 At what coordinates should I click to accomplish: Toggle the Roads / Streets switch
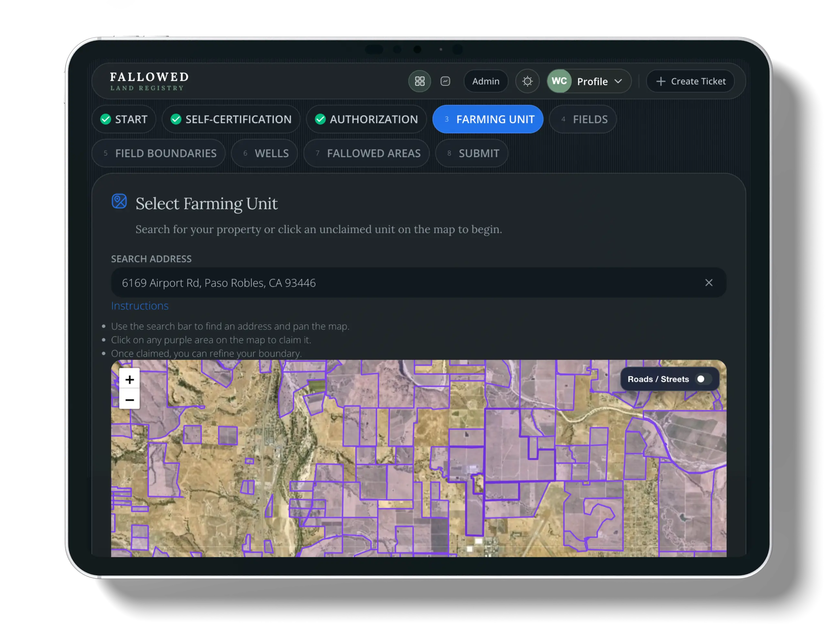pos(703,379)
